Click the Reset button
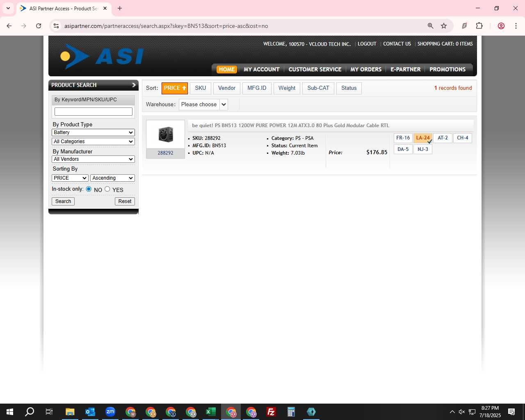Screen dimensions: 525x420 [x=125, y=201]
